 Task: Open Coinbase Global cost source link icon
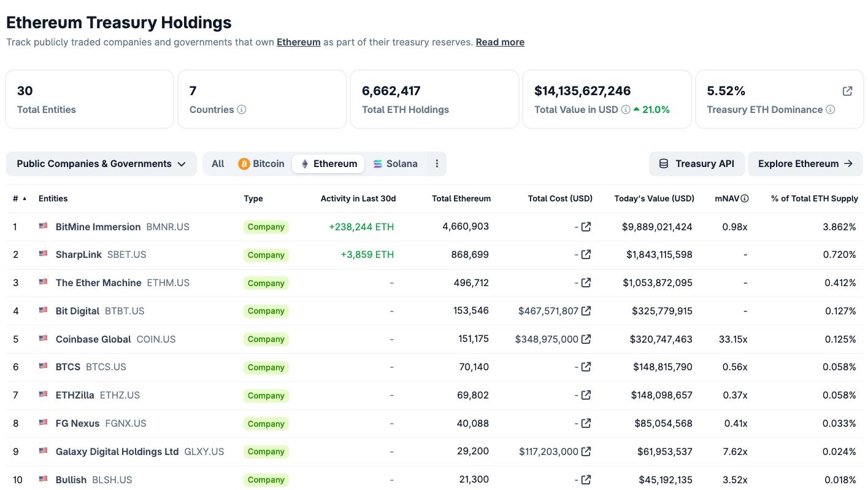[x=586, y=339]
